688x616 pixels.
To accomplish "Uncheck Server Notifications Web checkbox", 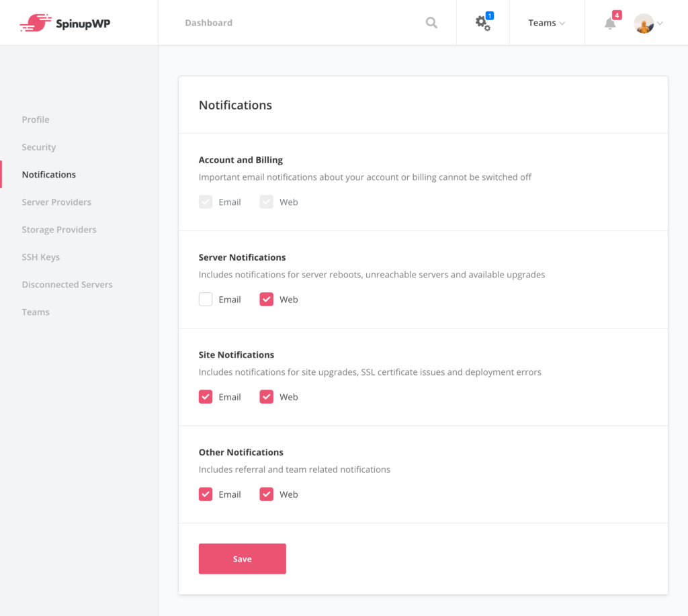I will pyautogui.click(x=266, y=299).
